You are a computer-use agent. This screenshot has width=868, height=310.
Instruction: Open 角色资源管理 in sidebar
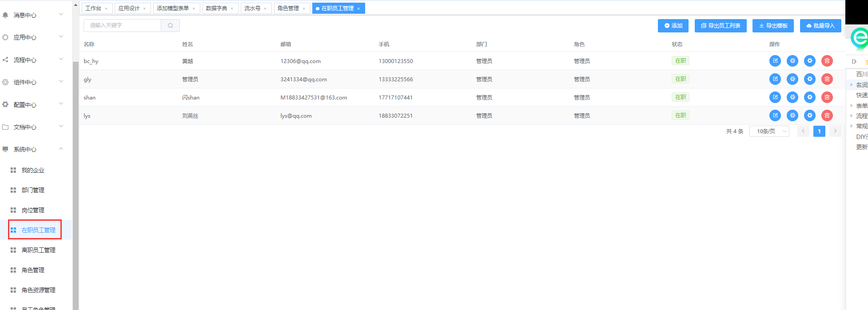coord(39,290)
